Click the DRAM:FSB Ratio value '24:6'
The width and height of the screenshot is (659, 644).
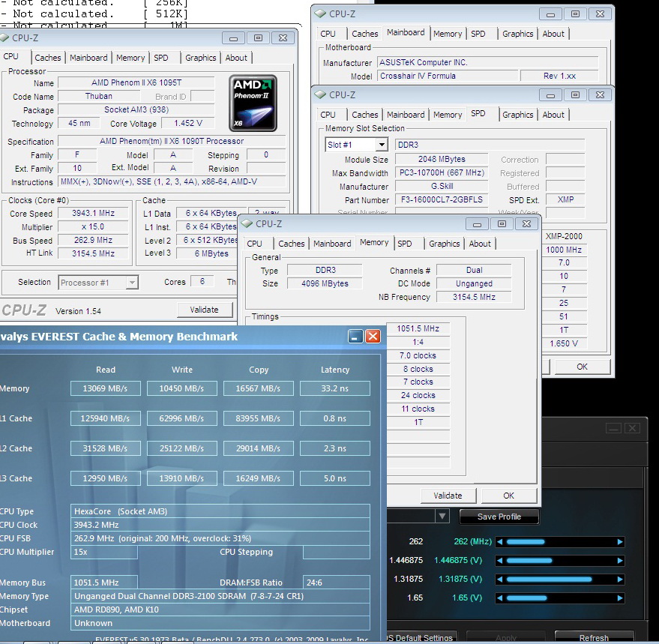(336, 583)
